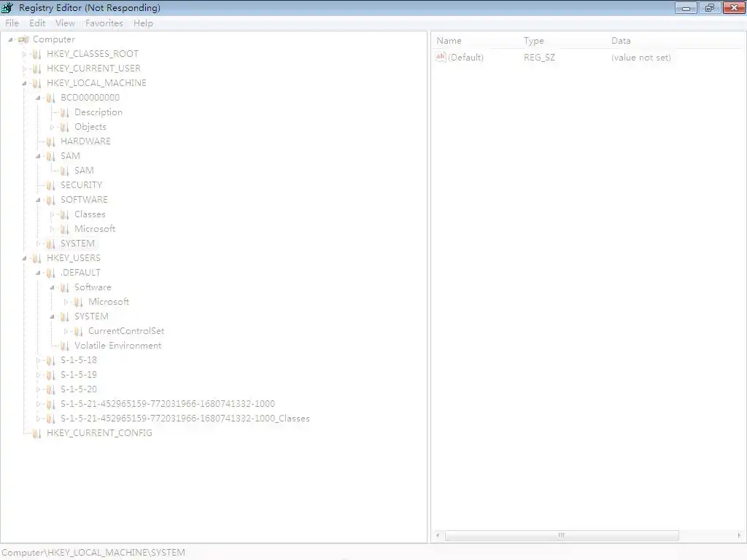Select the S-1-5-21 key ending in 1000
Screen dimensions: 747x560
pos(168,404)
